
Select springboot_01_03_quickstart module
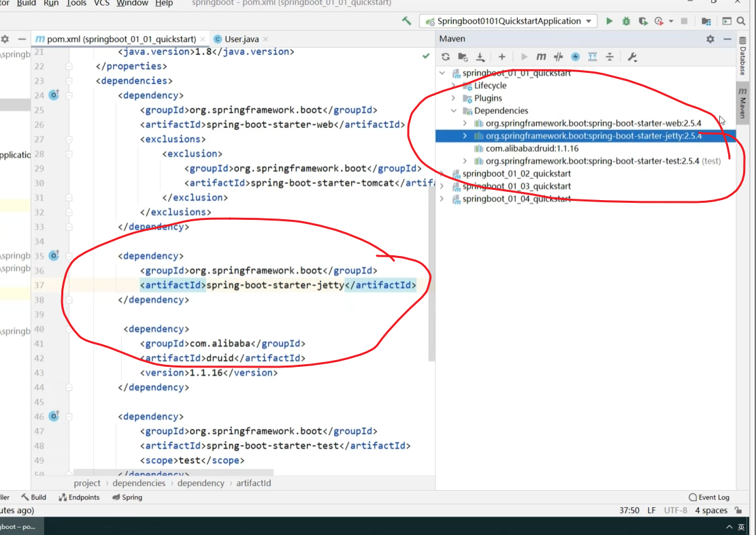pos(516,187)
